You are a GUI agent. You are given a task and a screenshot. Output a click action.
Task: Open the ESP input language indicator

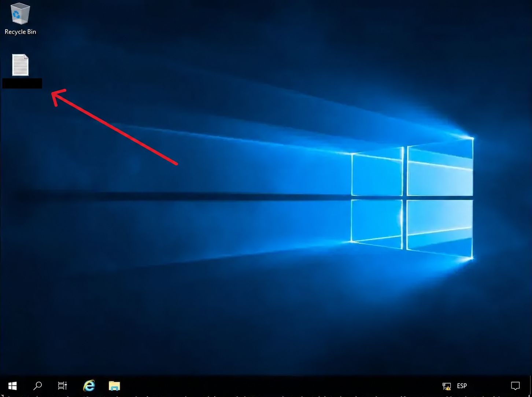(x=462, y=386)
